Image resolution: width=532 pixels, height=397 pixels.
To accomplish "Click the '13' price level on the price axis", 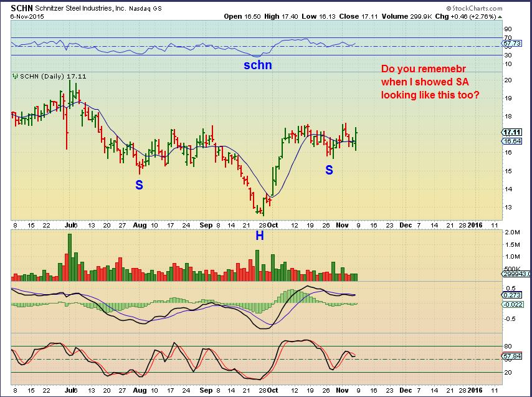I will coord(508,208).
